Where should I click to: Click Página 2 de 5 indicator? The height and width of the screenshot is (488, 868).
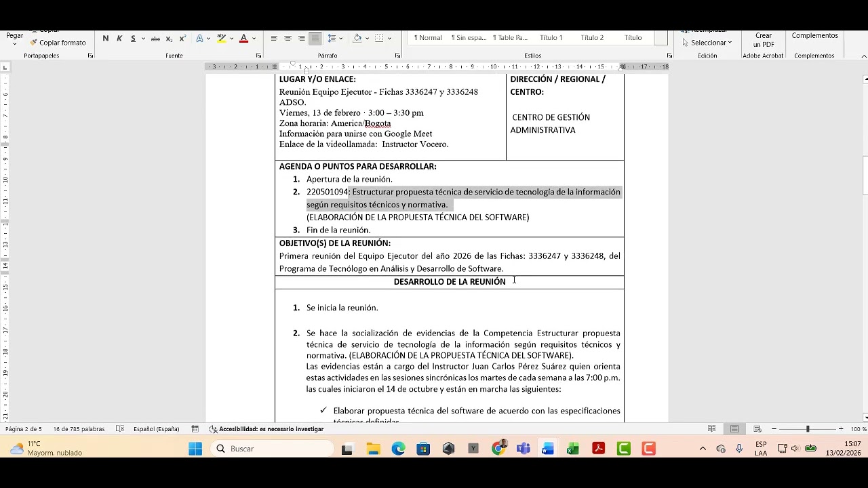(24, 429)
